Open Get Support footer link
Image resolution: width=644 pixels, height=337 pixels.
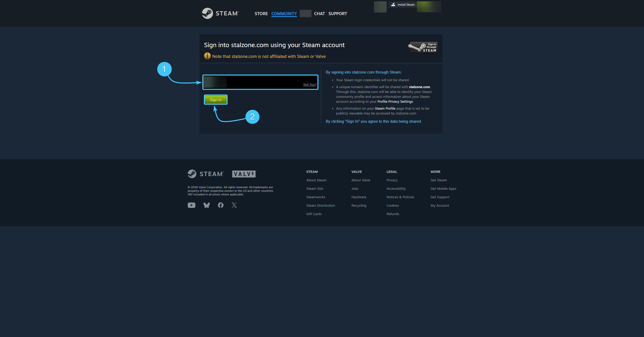440,197
